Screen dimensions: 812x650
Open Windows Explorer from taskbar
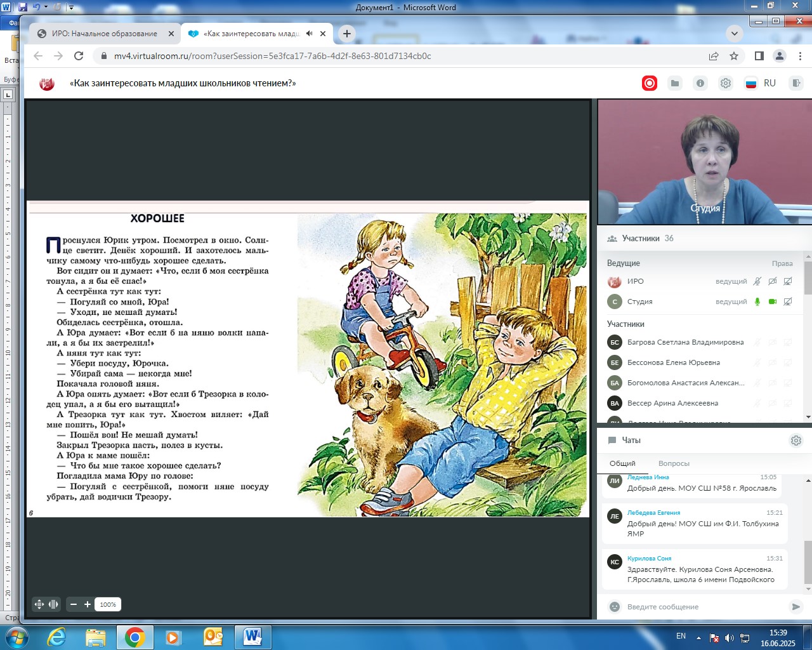pos(95,637)
